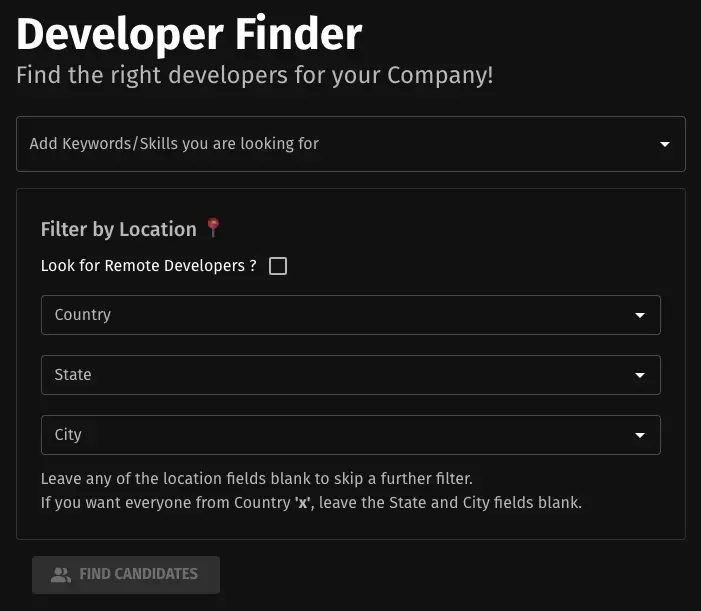Click the 'Leave any of the location fields' hint
Image resolution: width=701 pixels, height=611 pixels.
coord(257,479)
